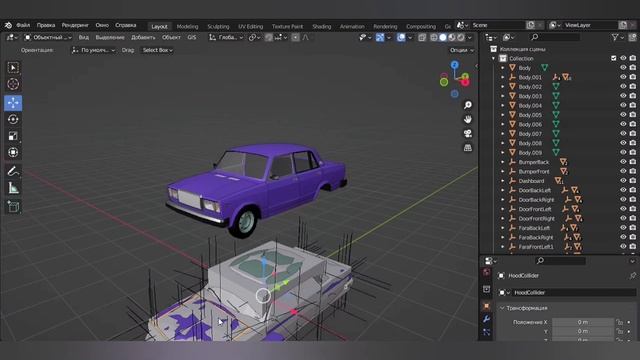Click the viewport zoom magnifier icon
The width and height of the screenshot is (640, 360).
point(468,105)
